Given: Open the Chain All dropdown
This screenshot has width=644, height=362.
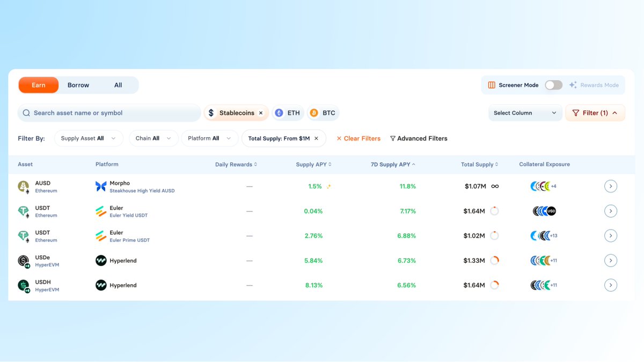Looking at the screenshot, I should [x=153, y=138].
